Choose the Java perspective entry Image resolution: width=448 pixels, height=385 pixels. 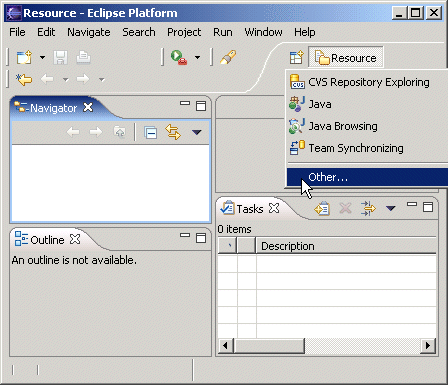[x=367, y=104]
